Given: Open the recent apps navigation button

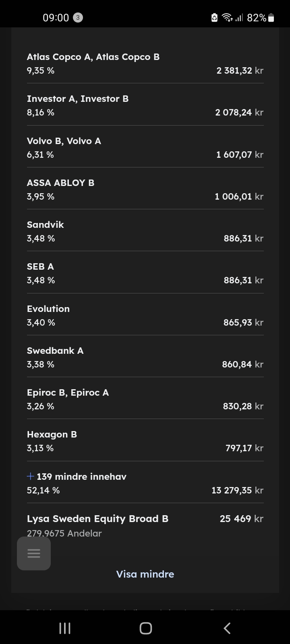Looking at the screenshot, I should click(65, 628).
